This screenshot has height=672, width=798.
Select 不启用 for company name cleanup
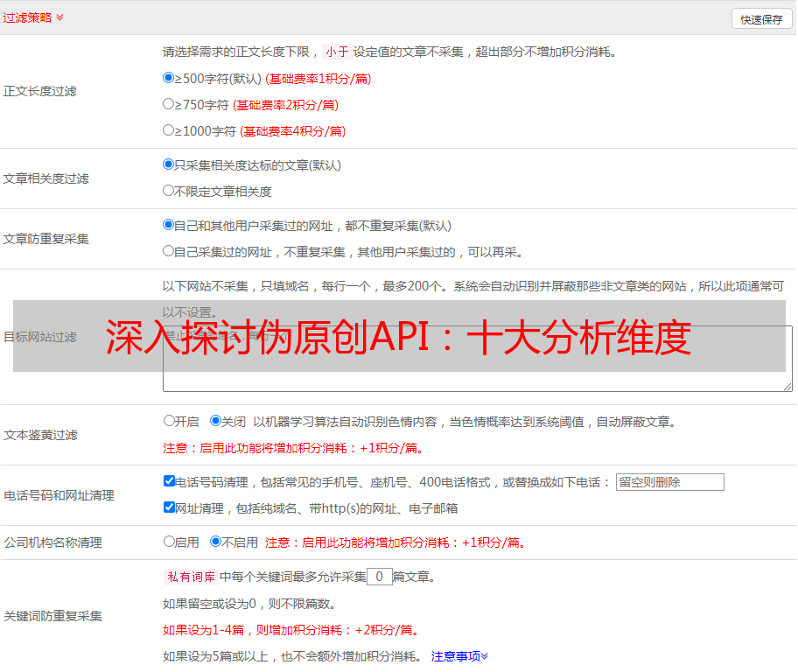coord(216,542)
